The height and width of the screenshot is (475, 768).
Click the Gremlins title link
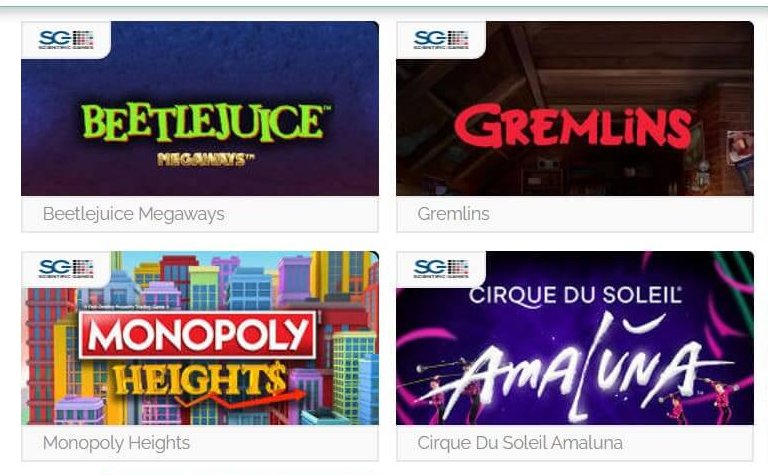coord(453,214)
